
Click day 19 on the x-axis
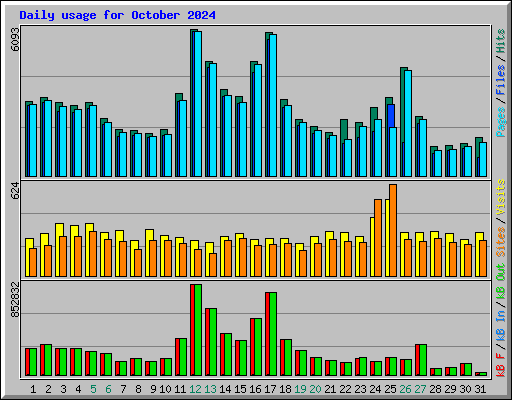(x=300, y=389)
